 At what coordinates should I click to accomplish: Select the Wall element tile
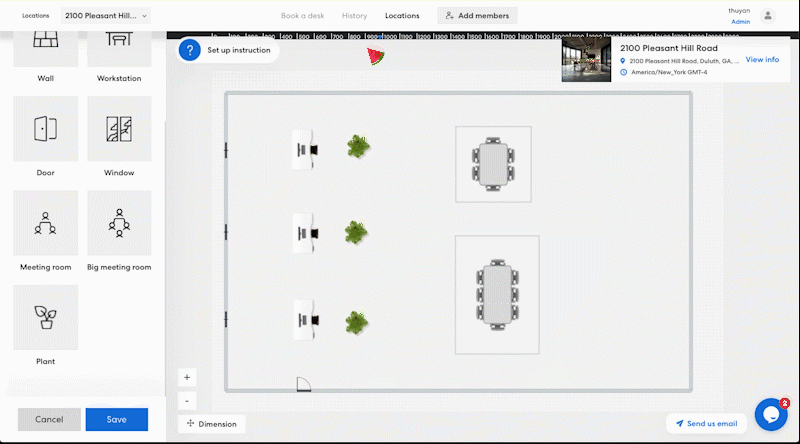tap(45, 49)
